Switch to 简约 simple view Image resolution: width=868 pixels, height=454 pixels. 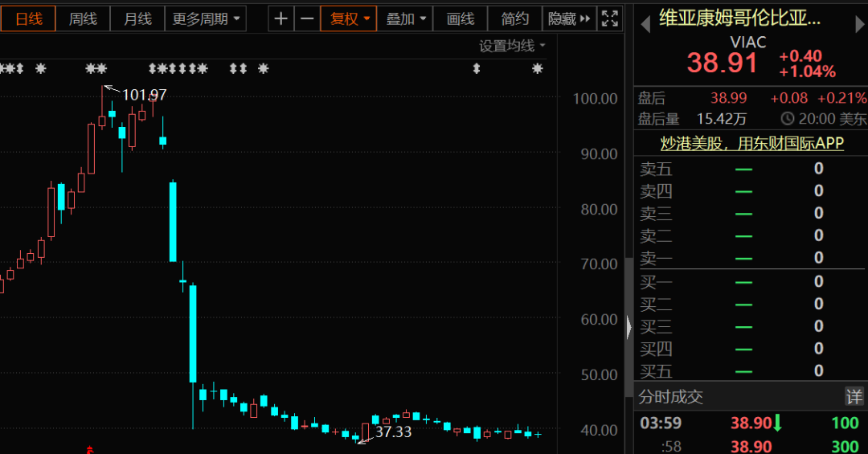click(x=515, y=18)
